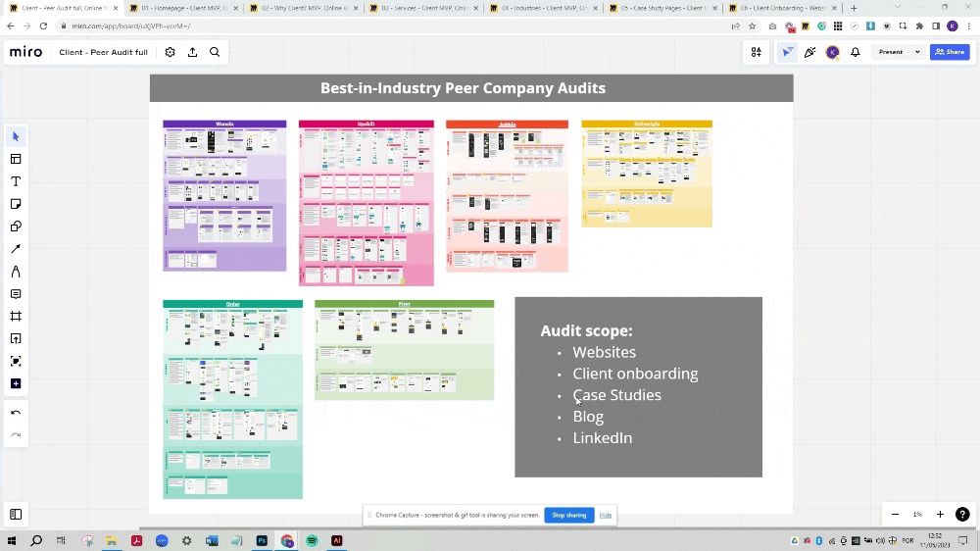
Task: Select the Comment tool
Action: (x=16, y=294)
